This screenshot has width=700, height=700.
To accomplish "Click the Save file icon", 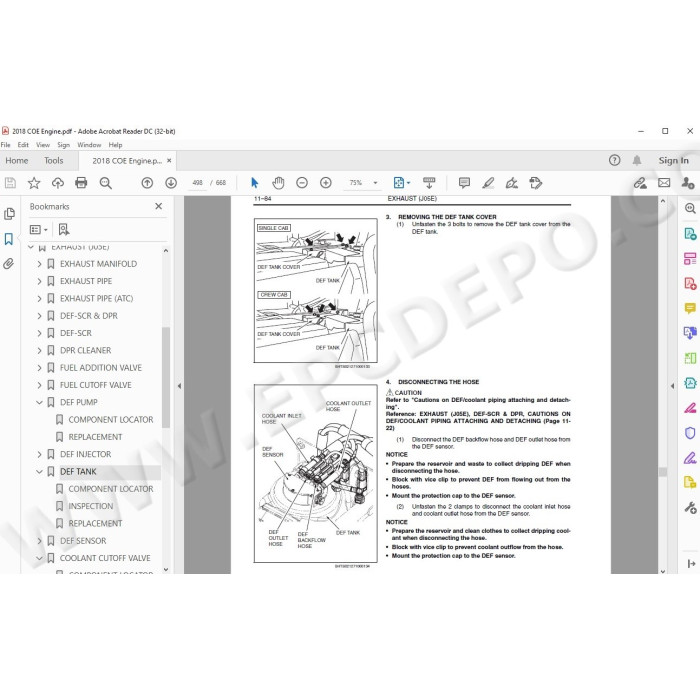I will pyautogui.click(x=10, y=183).
